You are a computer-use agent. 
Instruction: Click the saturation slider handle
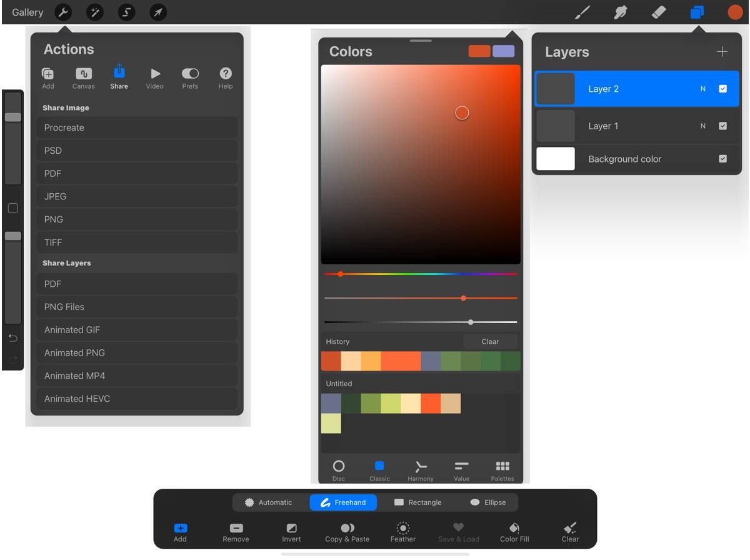(463, 298)
